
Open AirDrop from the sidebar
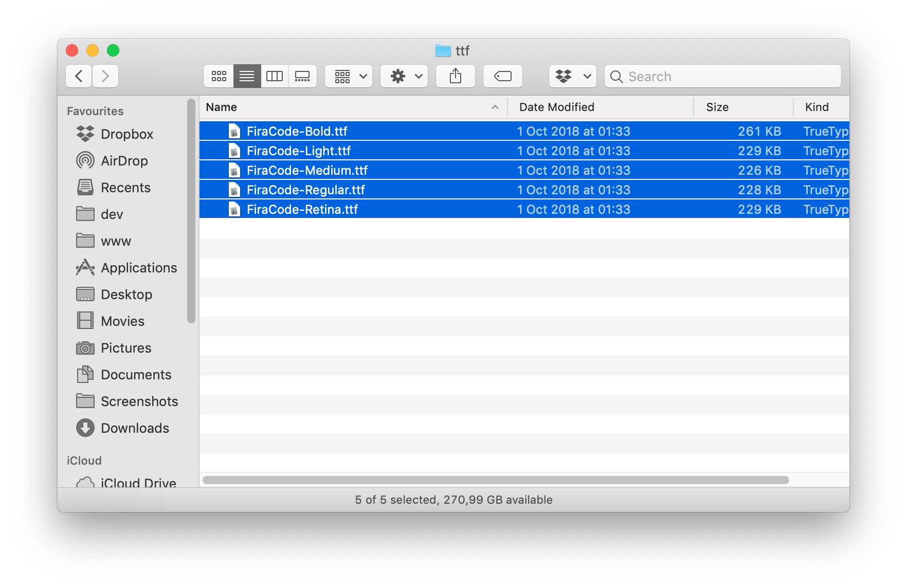tap(124, 161)
